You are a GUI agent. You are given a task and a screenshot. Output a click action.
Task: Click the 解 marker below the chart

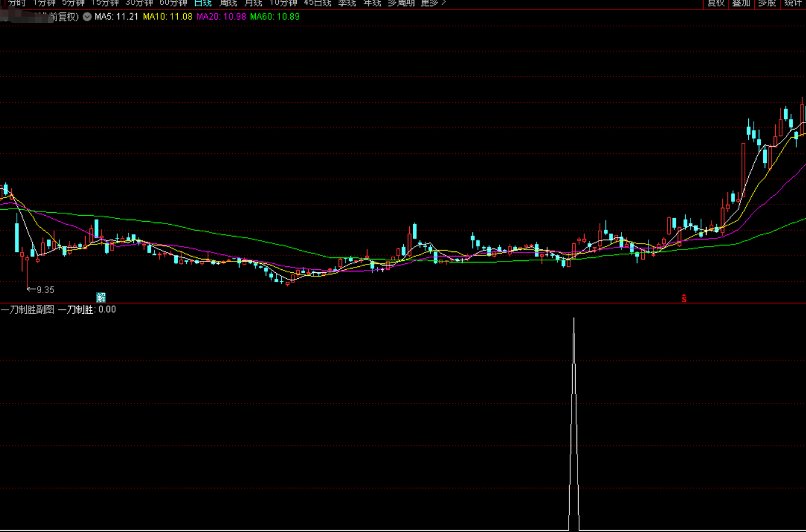(x=101, y=297)
